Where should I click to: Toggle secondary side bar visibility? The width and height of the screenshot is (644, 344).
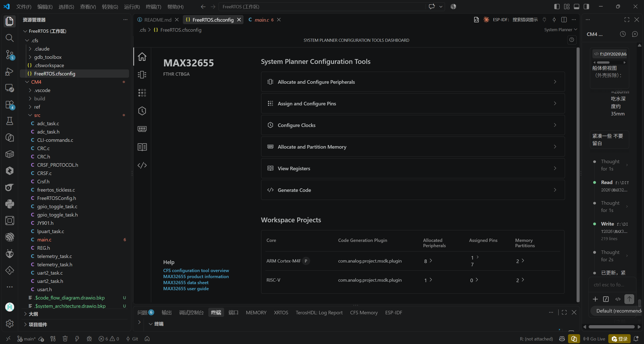pos(586,7)
